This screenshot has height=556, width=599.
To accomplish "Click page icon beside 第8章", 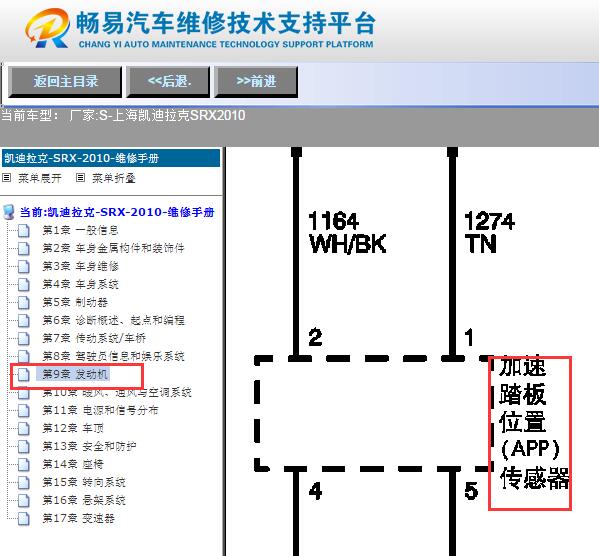I will coord(24,356).
